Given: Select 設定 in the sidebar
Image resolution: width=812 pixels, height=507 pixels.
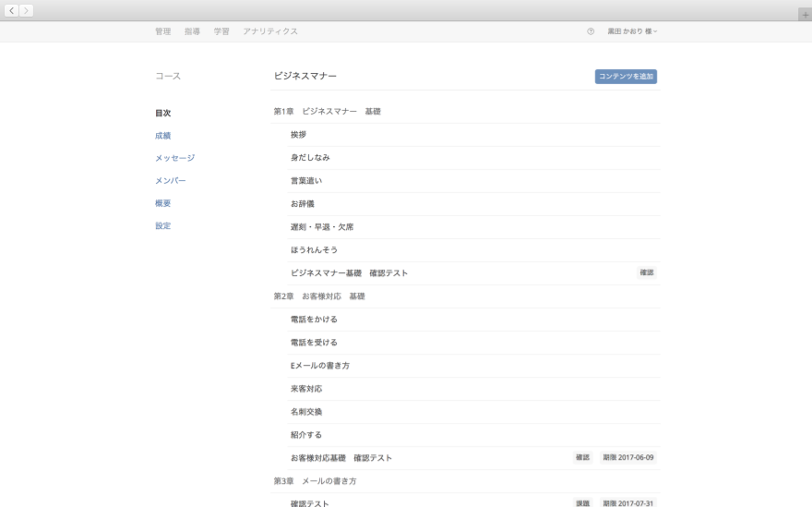Looking at the screenshot, I should click(162, 226).
